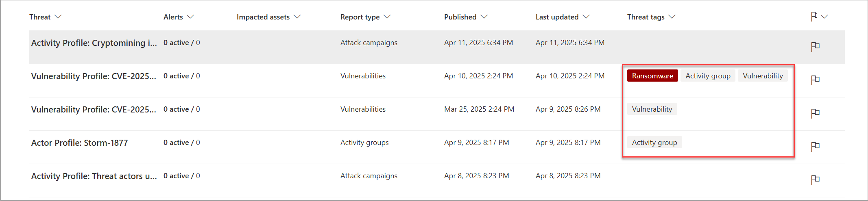868x201 pixels.
Task: Open the Activity Profile: Cryptomining report
Action: point(94,43)
